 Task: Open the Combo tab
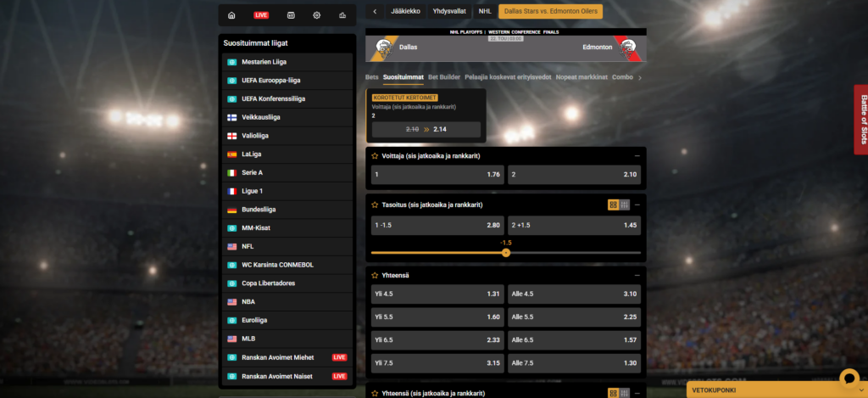(622, 77)
